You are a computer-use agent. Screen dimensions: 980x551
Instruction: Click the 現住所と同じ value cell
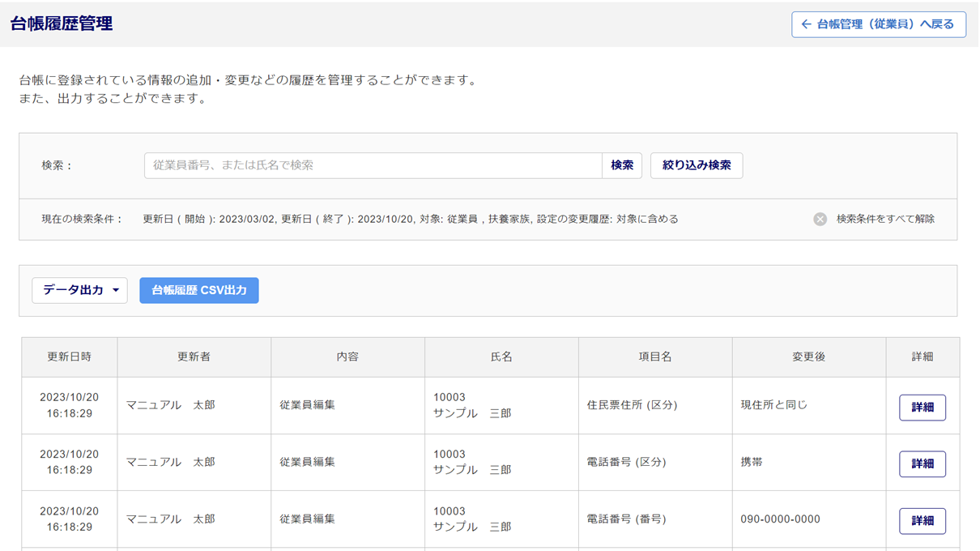pyautogui.click(x=773, y=405)
